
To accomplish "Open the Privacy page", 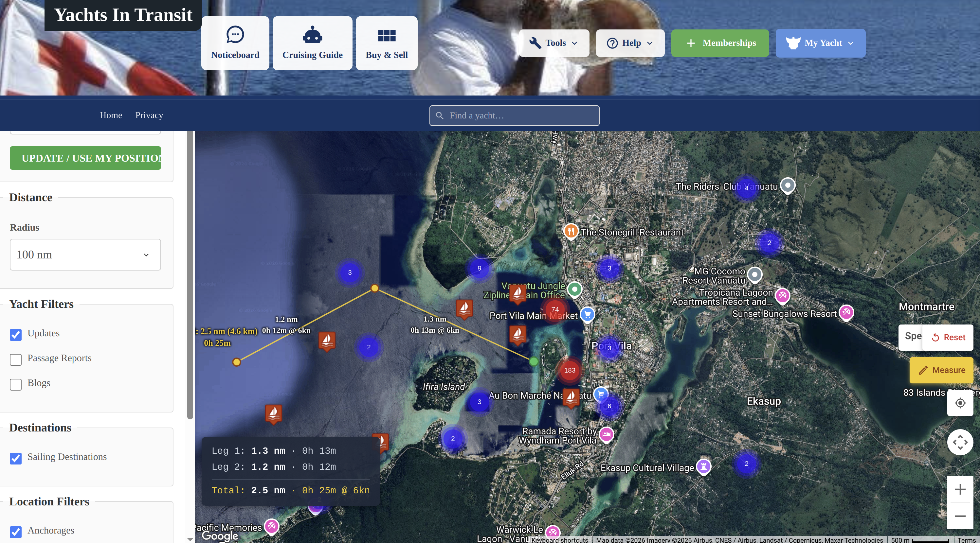I will click(x=149, y=115).
